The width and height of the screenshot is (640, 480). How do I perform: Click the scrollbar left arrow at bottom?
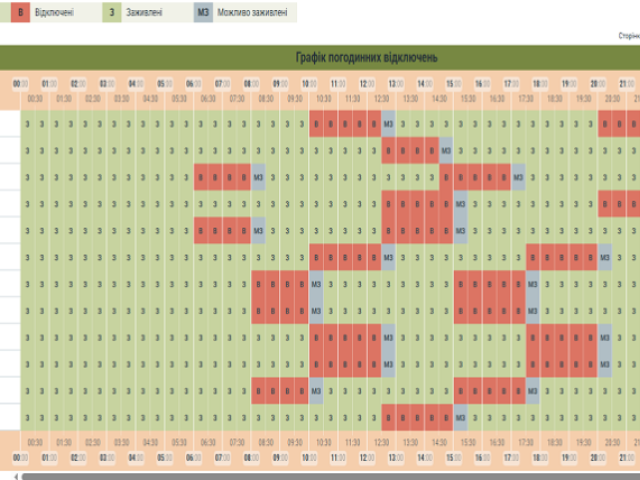pyautogui.click(x=12, y=476)
